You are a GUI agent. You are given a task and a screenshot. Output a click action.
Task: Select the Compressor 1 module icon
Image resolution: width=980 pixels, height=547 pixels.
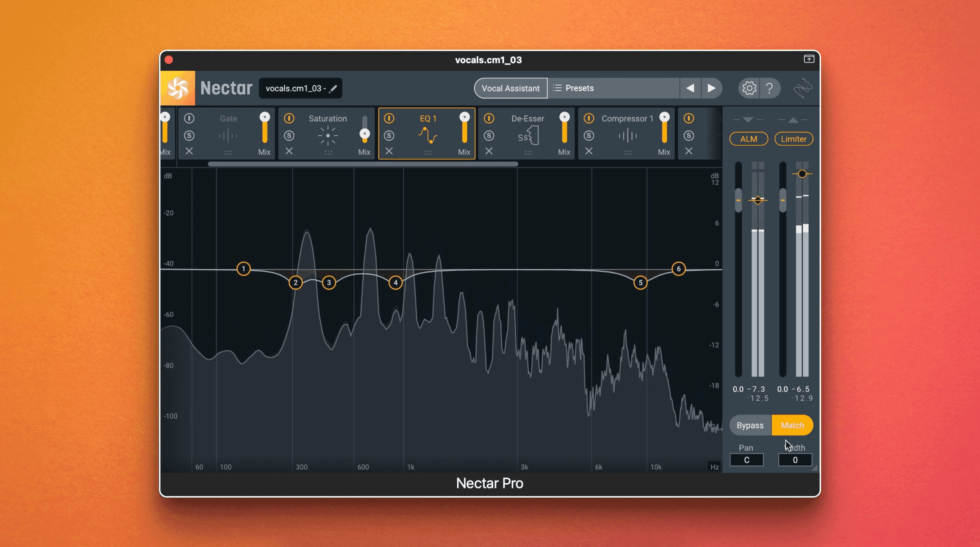pyautogui.click(x=628, y=136)
